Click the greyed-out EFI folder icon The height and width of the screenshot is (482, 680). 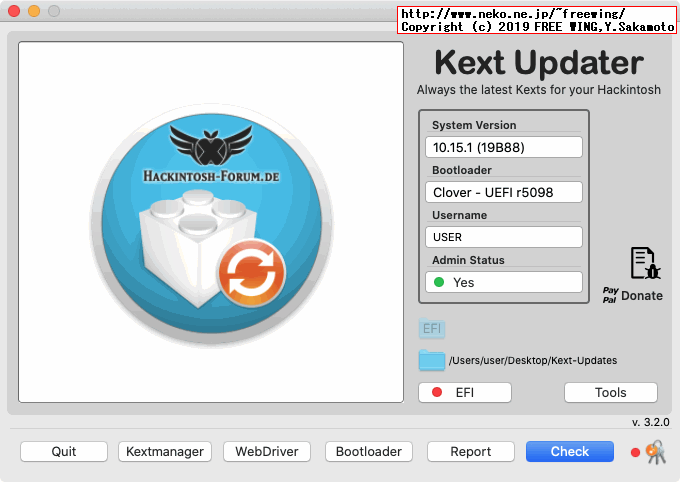click(x=432, y=328)
